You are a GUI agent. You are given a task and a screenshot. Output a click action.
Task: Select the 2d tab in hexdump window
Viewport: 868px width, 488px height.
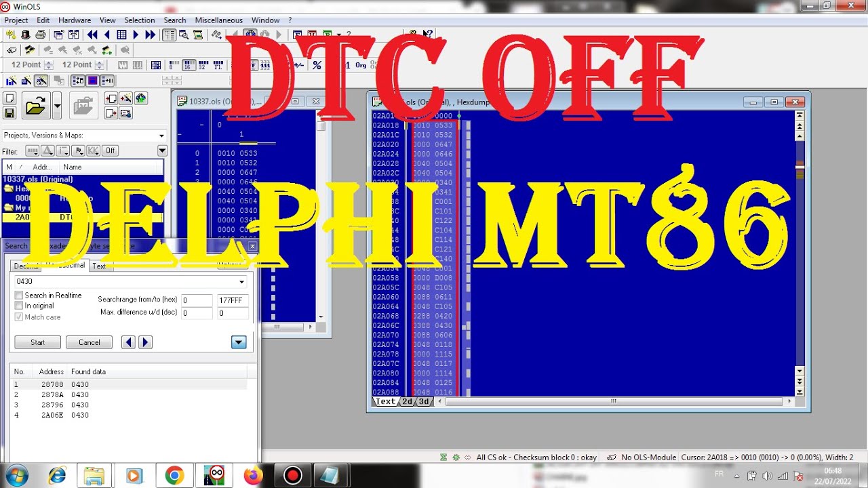coord(407,401)
